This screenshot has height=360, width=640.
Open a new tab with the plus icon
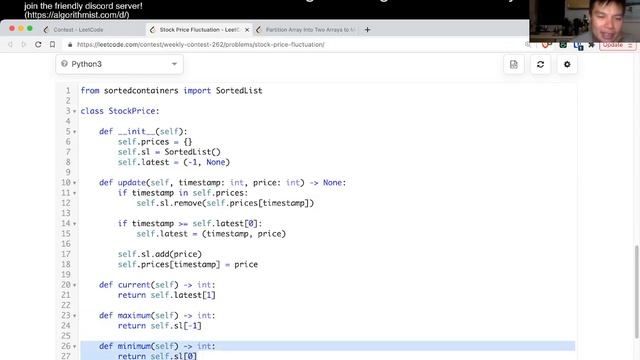[367, 29]
